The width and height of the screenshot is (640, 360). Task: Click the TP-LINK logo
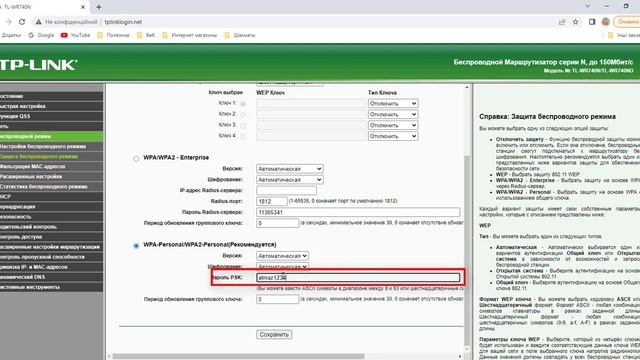pyautogui.click(x=38, y=65)
